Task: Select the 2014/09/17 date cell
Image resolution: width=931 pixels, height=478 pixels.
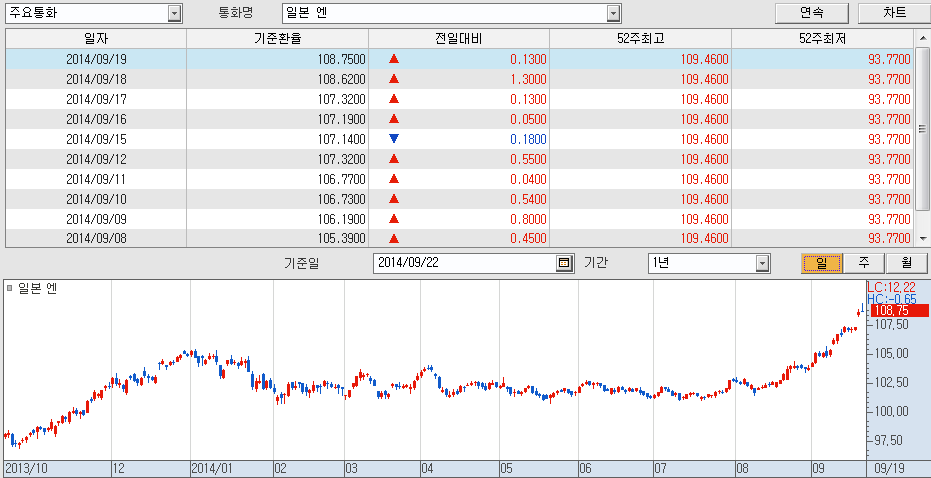Action: pos(96,99)
